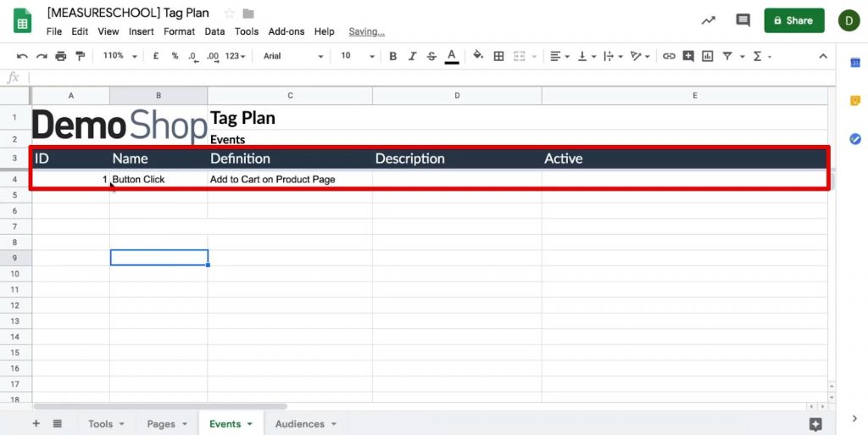Screen dimensions: 868x435
Task: Open the Help menu
Action: 325,31
